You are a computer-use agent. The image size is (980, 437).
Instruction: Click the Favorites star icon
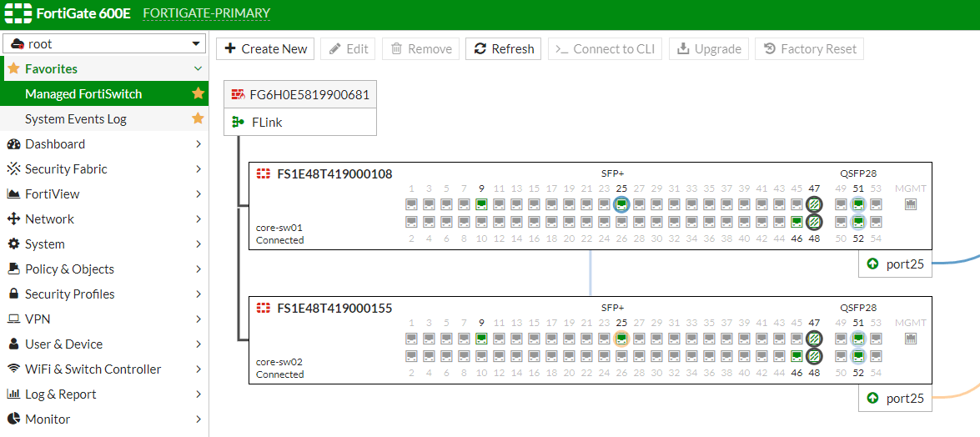coord(13,68)
